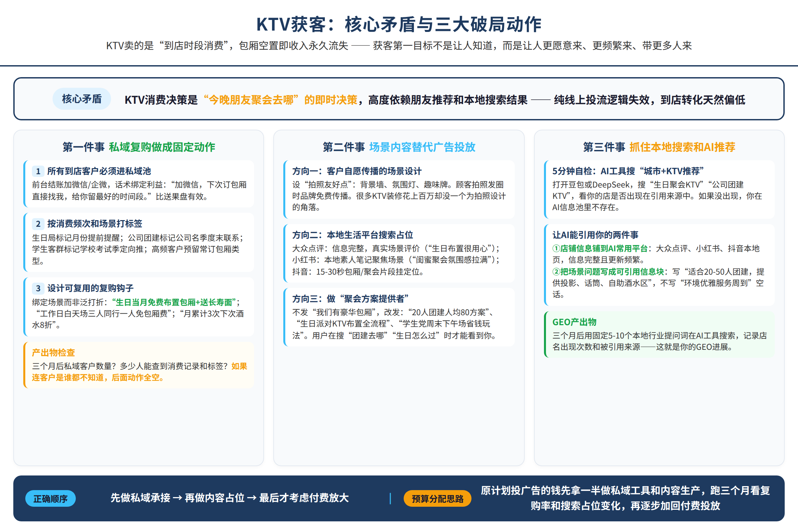Screen dimensions: 798x532
Task: Click the 按消费频次和场景打标签 card title
Action: pos(95,224)
